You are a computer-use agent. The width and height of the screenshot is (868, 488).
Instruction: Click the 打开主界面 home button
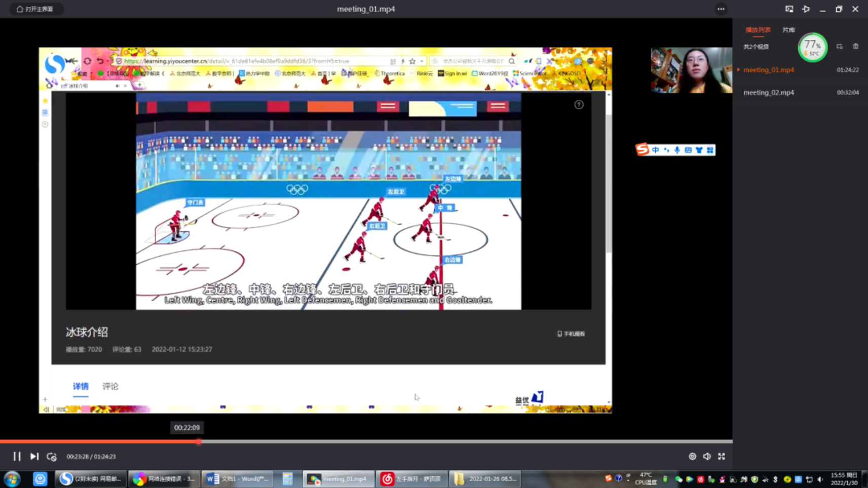click(x=35, y=9)
